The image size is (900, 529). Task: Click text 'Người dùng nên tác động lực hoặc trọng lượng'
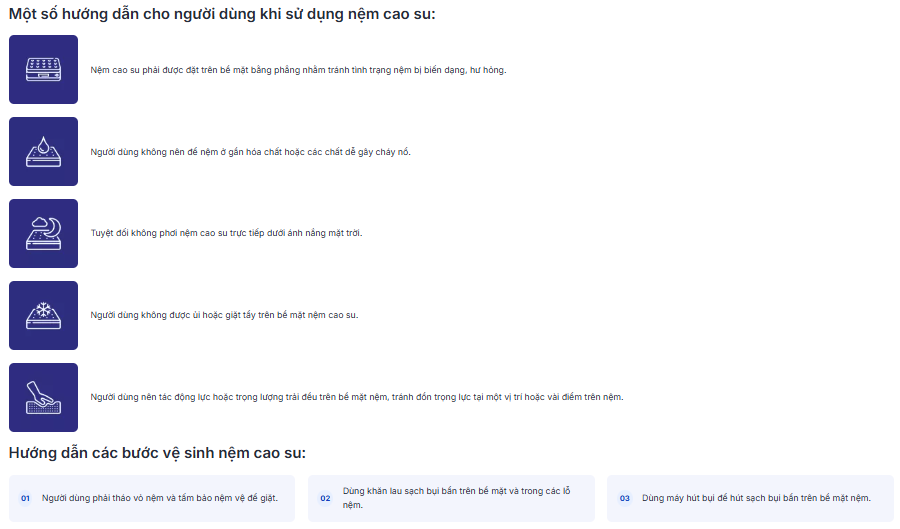[x=357, y=397]
